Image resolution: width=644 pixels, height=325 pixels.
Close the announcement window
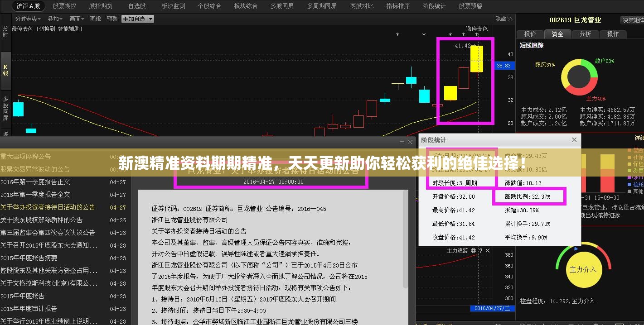coord(410,142)
